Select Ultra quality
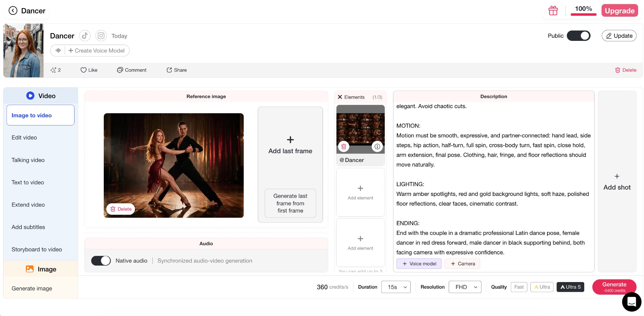 [542, 287]
